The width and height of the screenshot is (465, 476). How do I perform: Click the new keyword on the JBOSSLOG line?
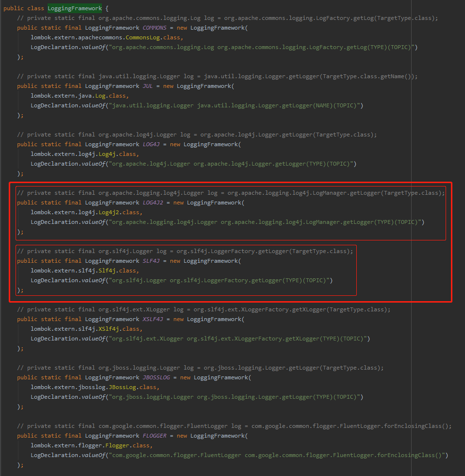coord(185,377)
